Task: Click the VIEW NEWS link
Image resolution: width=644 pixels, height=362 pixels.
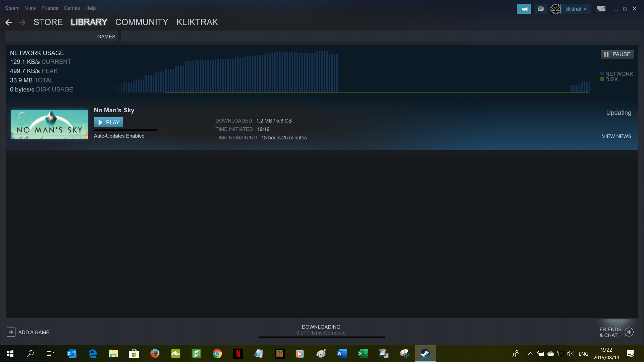Action: pyautogui.click(x=616, y=136)
